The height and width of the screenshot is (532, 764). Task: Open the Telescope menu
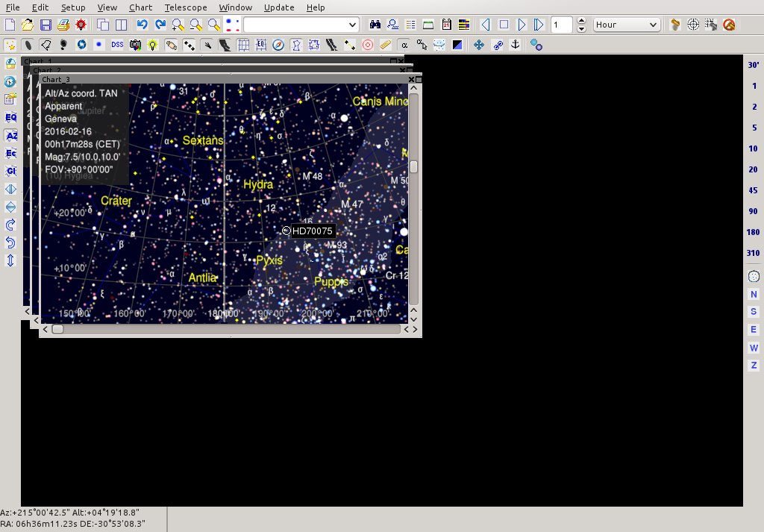pos(186,7)
